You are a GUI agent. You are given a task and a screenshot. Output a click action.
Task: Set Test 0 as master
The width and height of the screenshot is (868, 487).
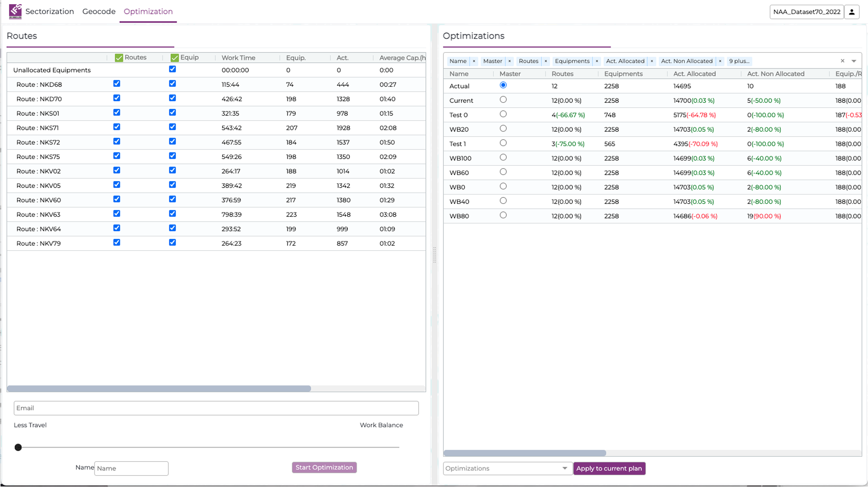503,114
